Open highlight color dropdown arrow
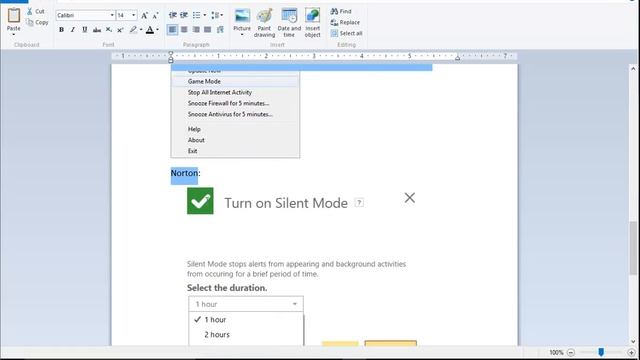The width and height of the screenshot is (640, 360). 141,29
